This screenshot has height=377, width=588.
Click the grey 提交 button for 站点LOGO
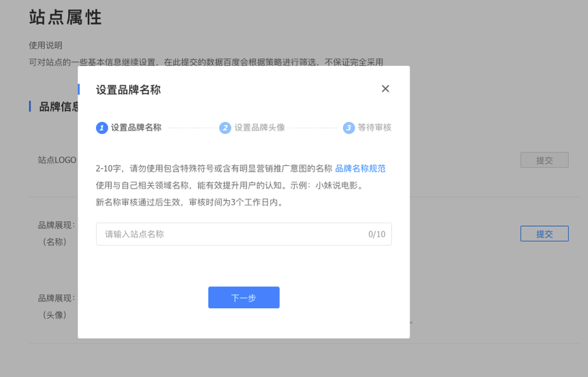pyautogui.click(x=544, y=160)
